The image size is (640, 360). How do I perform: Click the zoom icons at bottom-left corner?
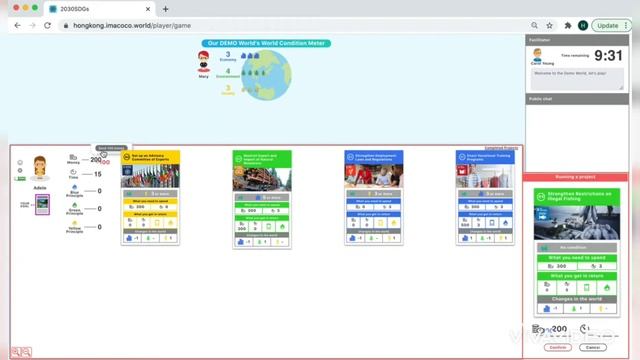(x=21, y=352)
